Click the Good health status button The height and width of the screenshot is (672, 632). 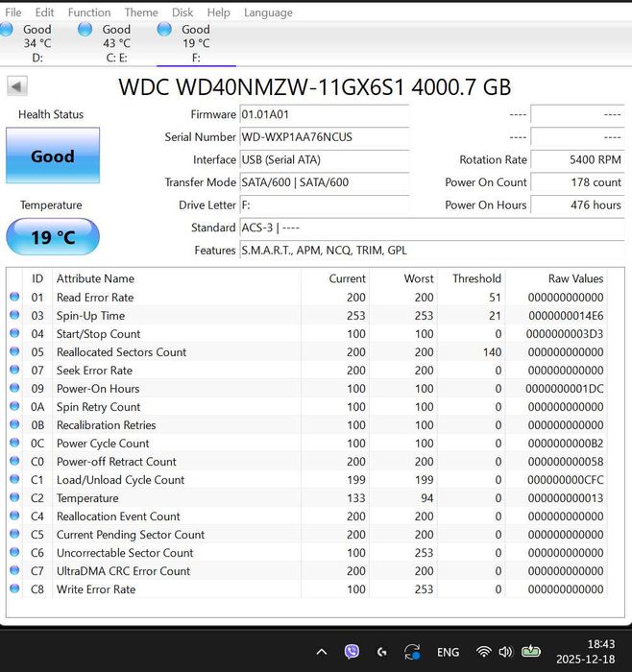[53, 156]
